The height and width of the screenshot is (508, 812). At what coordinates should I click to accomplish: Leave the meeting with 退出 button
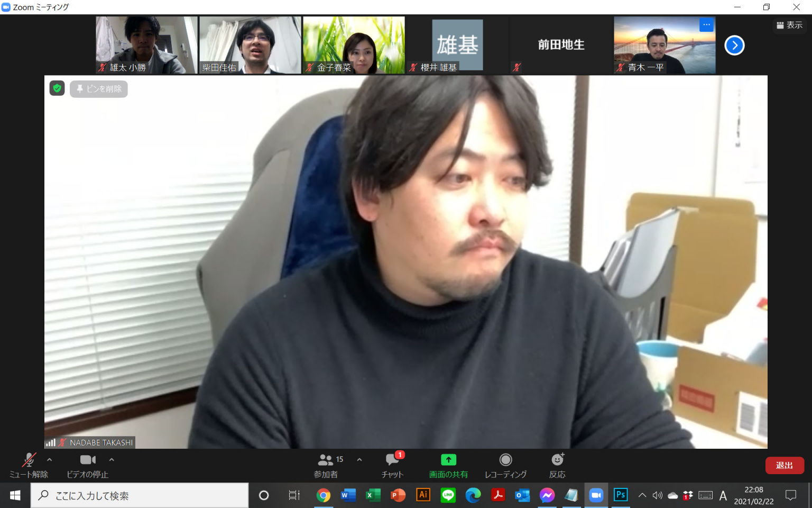tap(785, 465)
